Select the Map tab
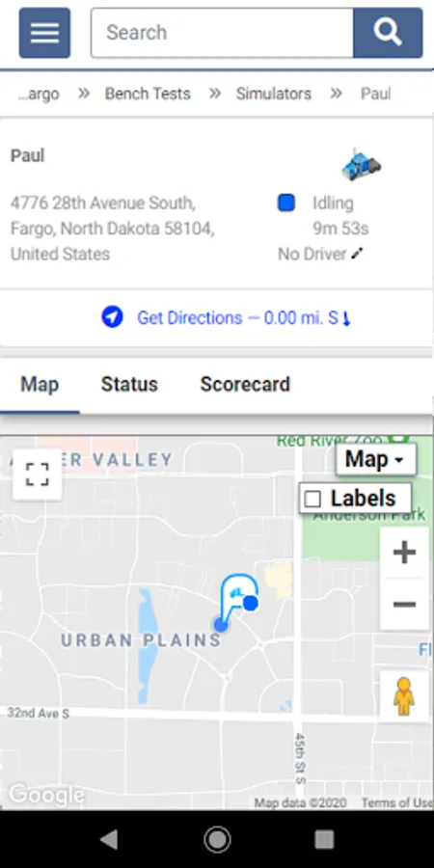 [40, 384]
